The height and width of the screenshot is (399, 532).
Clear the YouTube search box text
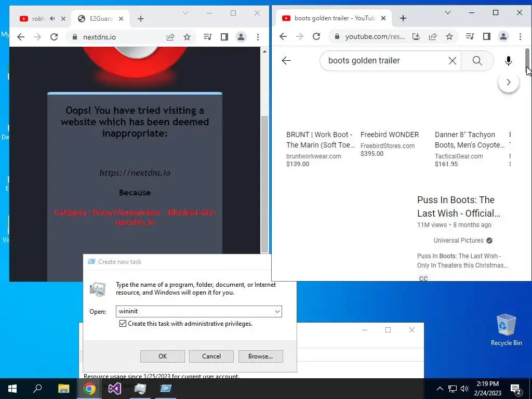453,61
